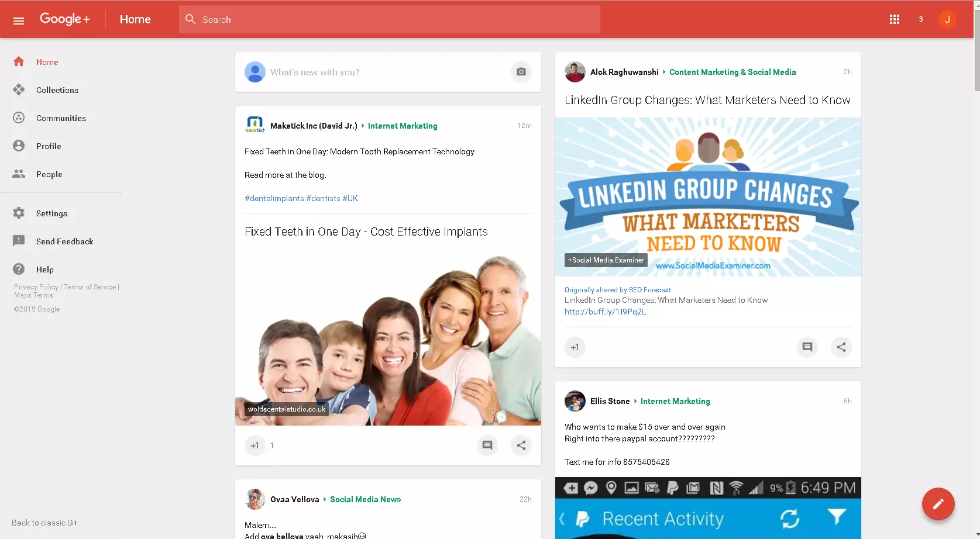Open the LinkedIn Group Changes banner image

pyautogui.click(x=708, y=196)
